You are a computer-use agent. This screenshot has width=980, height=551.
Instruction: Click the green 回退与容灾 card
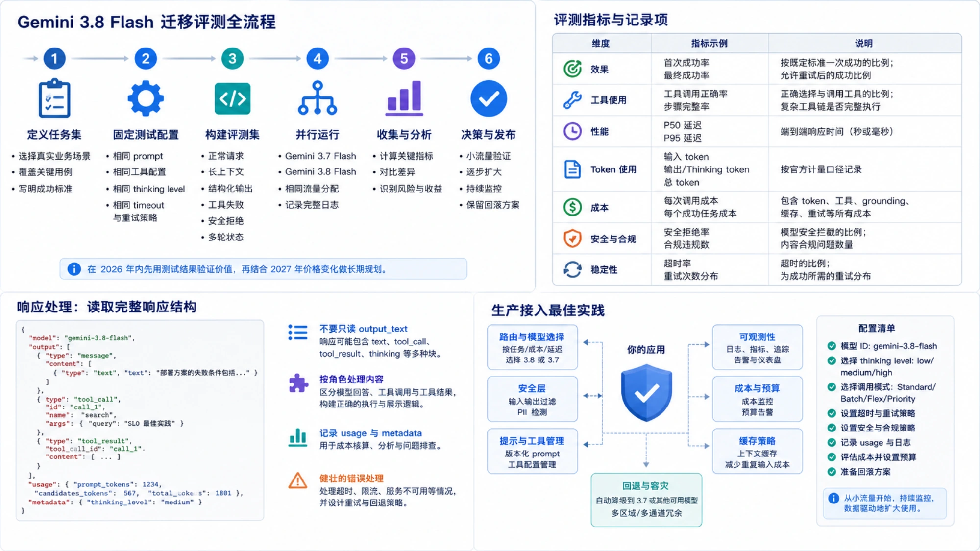(x=646, y=500)
